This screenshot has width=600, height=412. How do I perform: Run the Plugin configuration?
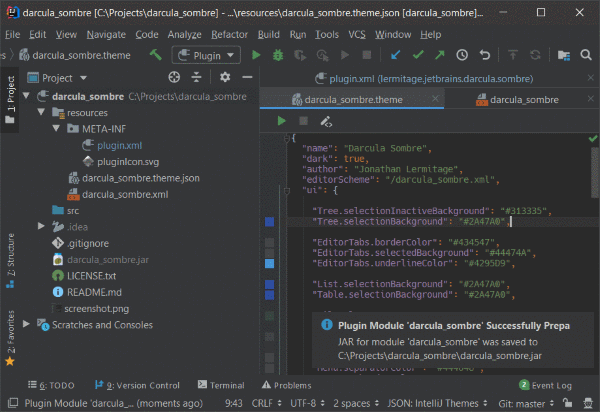click(x=256, y=55)
